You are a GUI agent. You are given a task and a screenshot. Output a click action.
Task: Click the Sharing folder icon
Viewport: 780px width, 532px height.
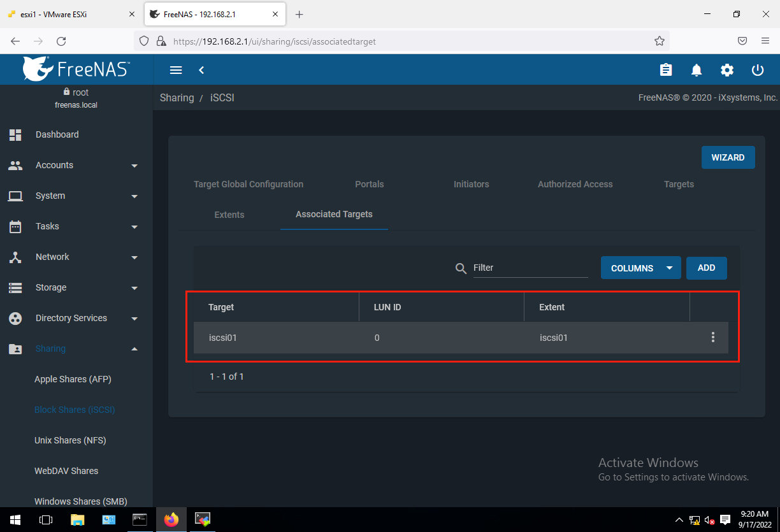[15, 349]
